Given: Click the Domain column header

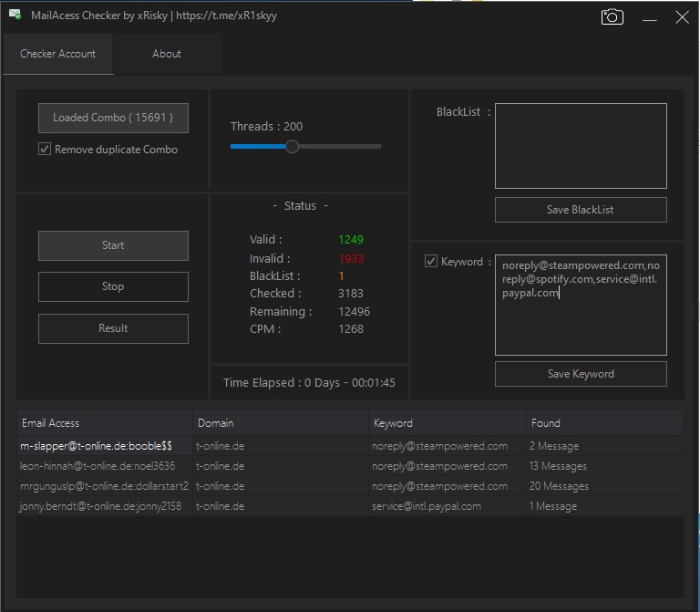Looking at the screenshot, I should [x=281, y=423].
